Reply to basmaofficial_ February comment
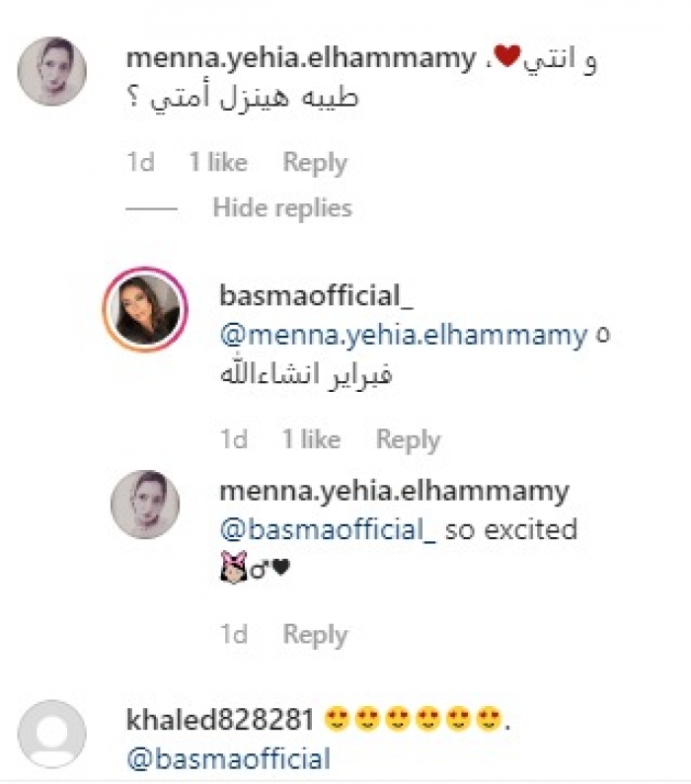691x784 pixels. tap(408, 440)
